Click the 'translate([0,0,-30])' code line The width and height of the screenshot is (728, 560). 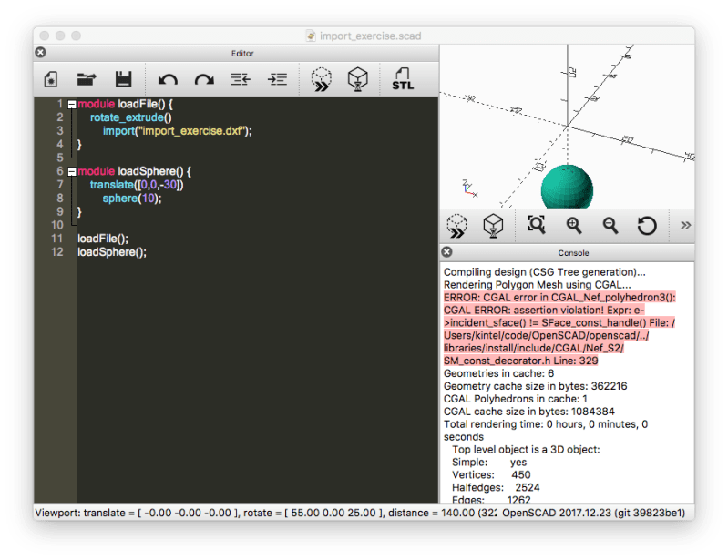click(x=137, y=185)
